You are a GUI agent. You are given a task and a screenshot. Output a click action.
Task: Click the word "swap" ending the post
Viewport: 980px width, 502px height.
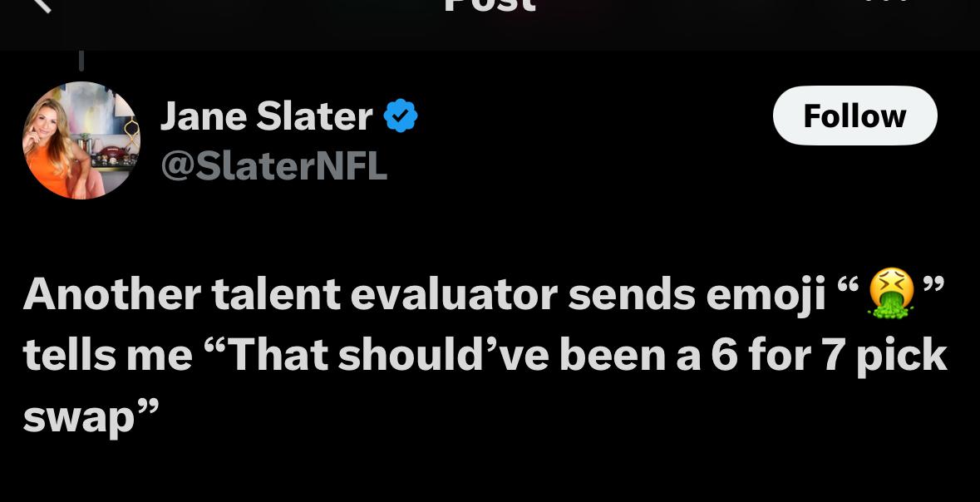pyautogui.click(x=79, y=417)
